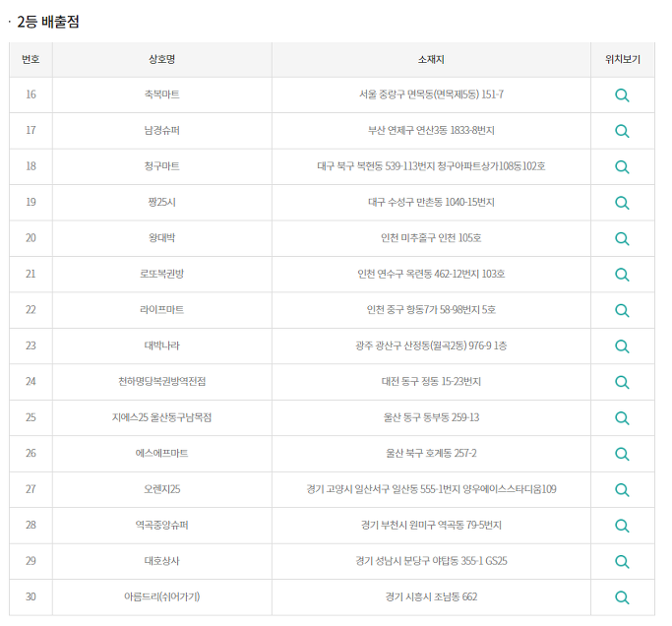Screen dimensions: 672x626
Task: Click location icon for 아름드리(쉬어가기)
Action: click(622, 597)
